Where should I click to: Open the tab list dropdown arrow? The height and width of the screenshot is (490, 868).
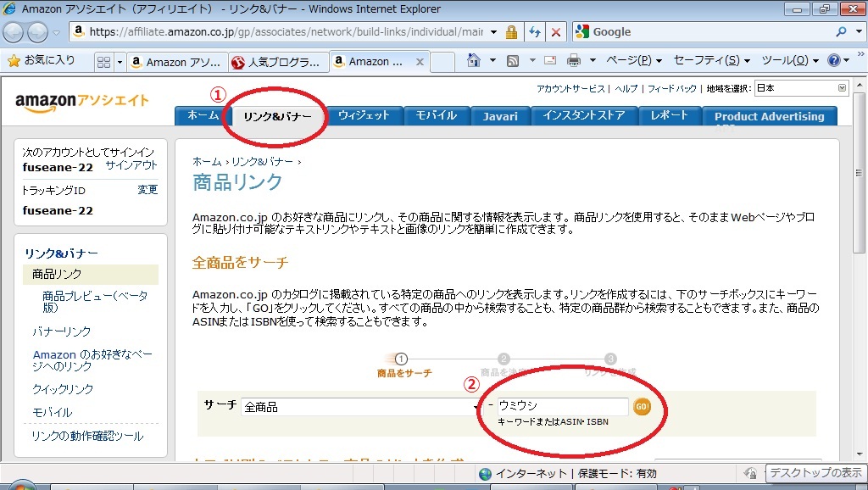tap(119, 62)
